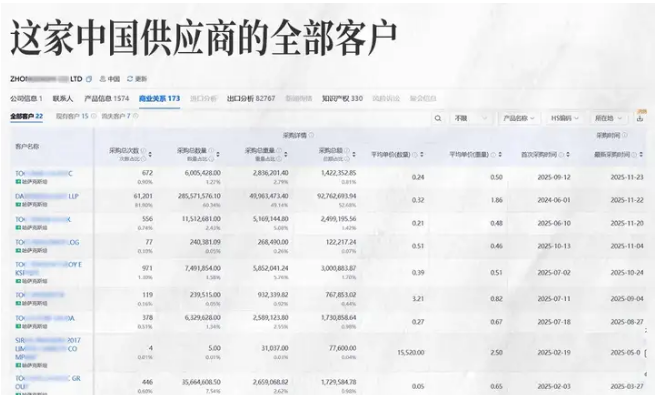The image size is (656, 395).
Task: Click the first purchase date 2024-06-01
Action: 554,200
